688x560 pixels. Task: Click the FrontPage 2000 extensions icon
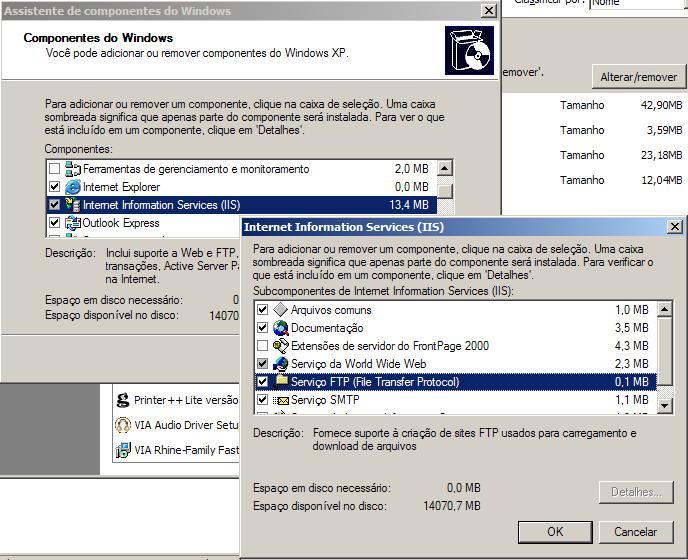click(x=280, y=346)
